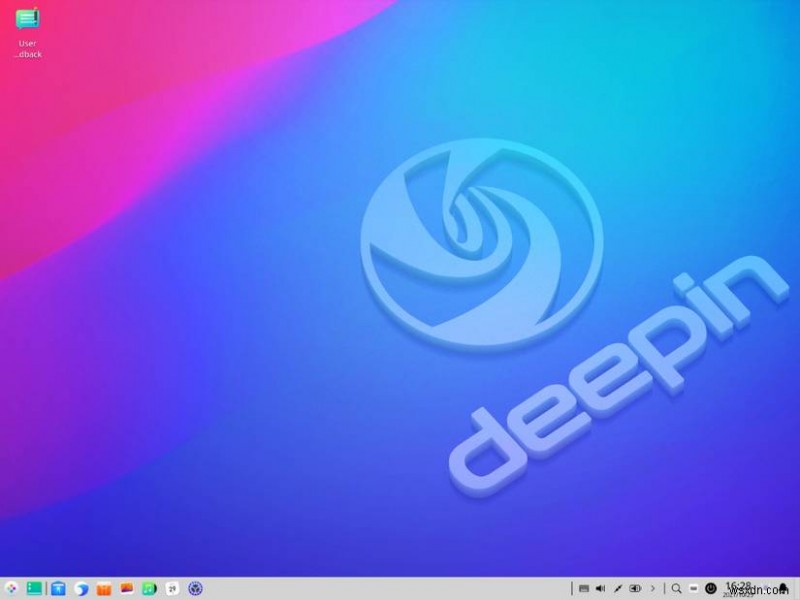
Task: Open the sound volume tray icon
Action: 601,588
